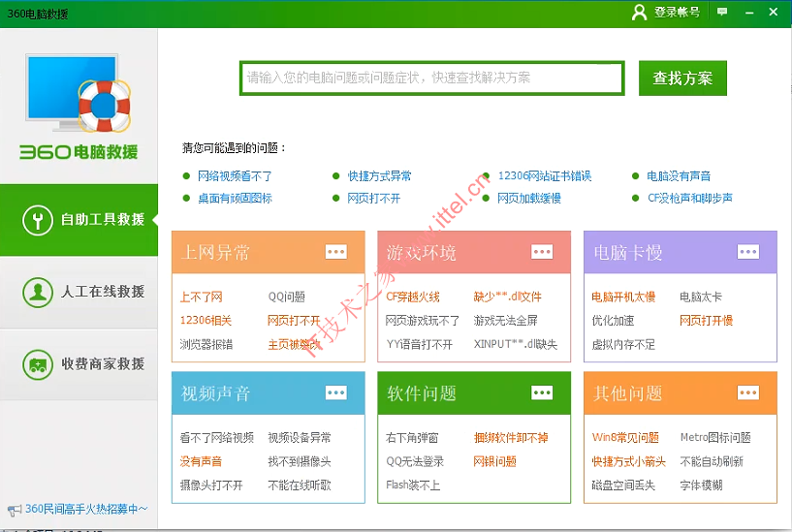Select 看不了网络视频 under 视频声音
This screenshot has height=532, width=792.
click(217, 438)
